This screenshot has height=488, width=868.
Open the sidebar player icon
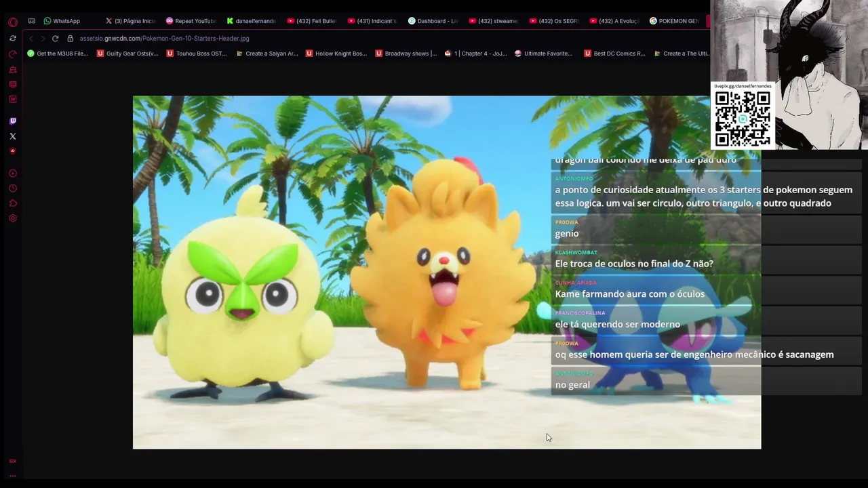coord(12,174)
